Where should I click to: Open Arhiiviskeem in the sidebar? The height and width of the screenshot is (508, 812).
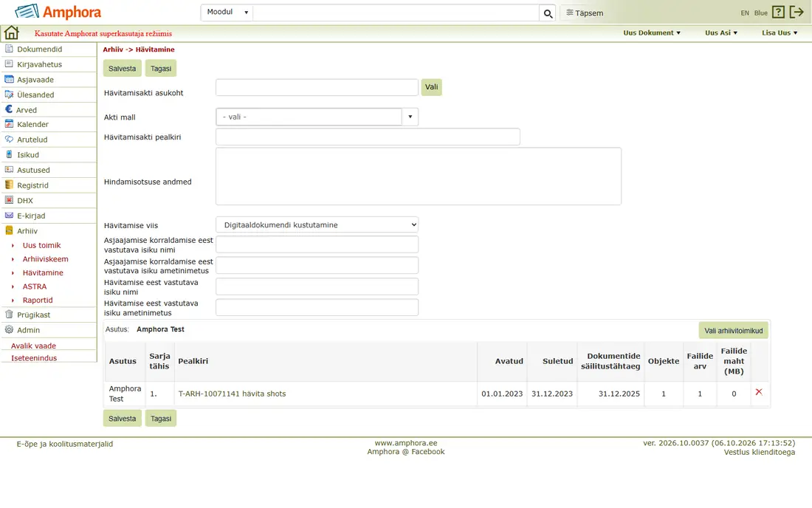[45, 259]
